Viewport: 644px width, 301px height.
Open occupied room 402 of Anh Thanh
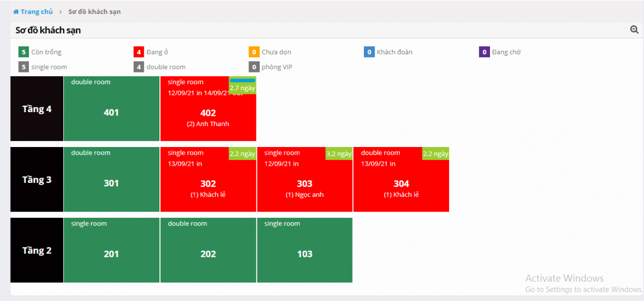[208, 115]
